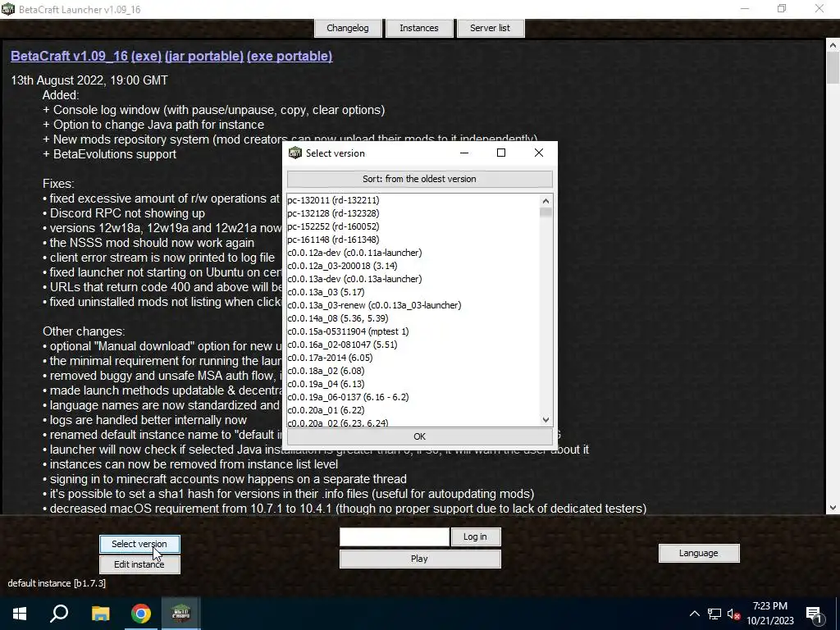The height and width of the screenshot is (630, 840).
Task: Open the Changelog tab
Action: click(x=348, y=28)
